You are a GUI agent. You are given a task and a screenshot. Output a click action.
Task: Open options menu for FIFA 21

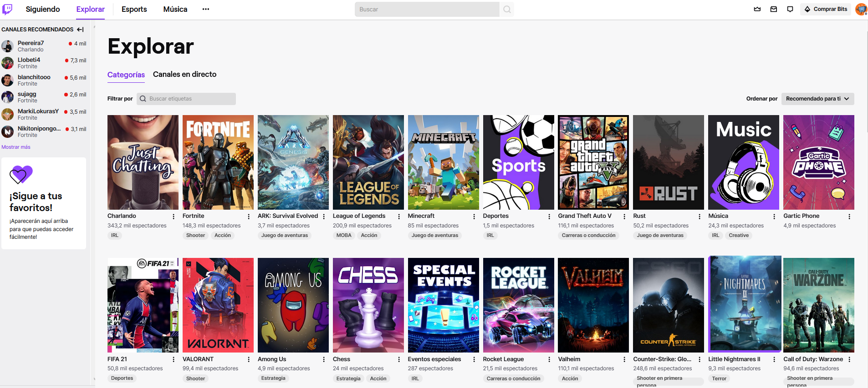174,359
